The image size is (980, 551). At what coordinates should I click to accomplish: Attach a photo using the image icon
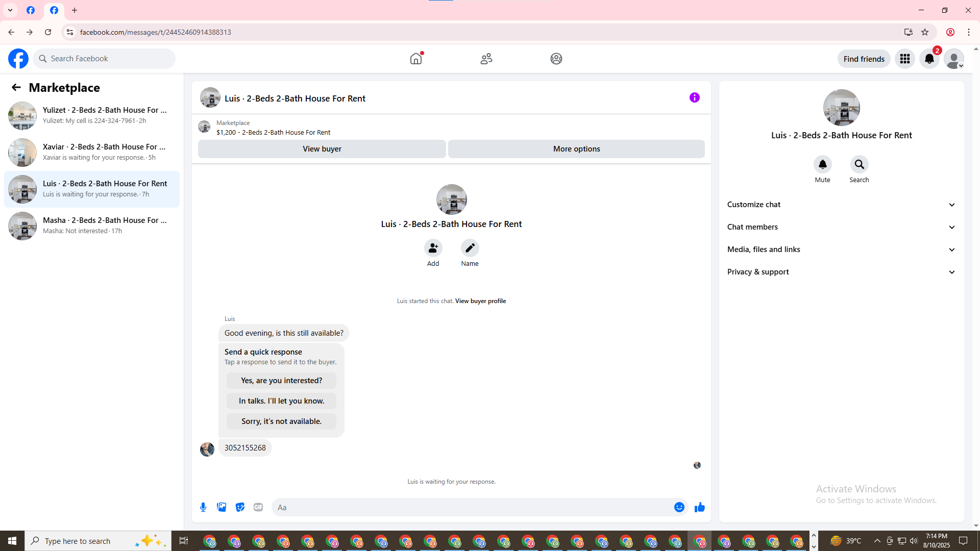tap(222, 507)
